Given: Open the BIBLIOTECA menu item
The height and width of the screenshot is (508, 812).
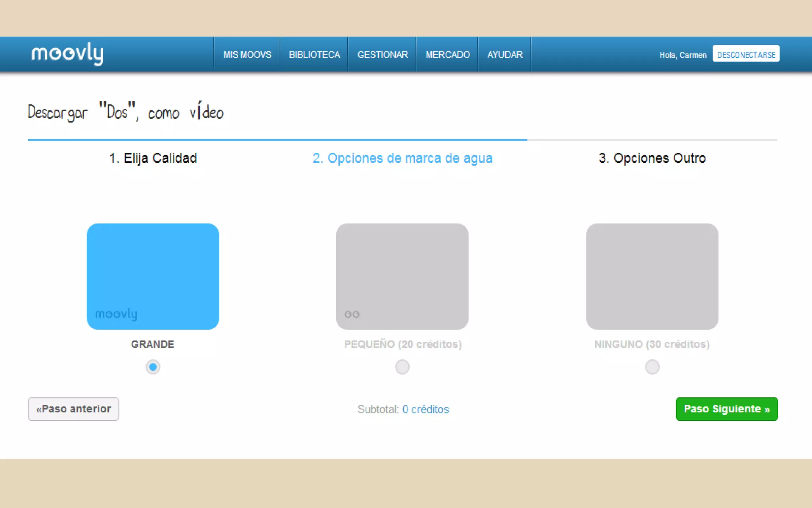Looking at the screenshot, I should (314, 55).
